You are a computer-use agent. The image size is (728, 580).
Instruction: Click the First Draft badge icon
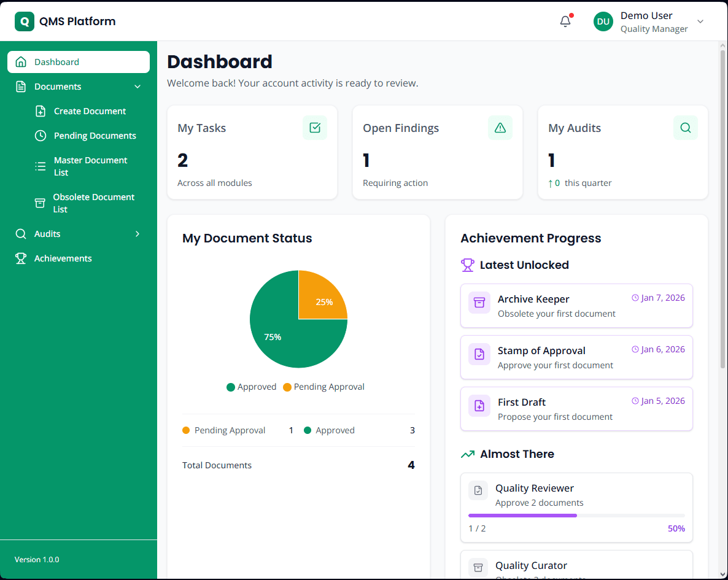(479, 406)
